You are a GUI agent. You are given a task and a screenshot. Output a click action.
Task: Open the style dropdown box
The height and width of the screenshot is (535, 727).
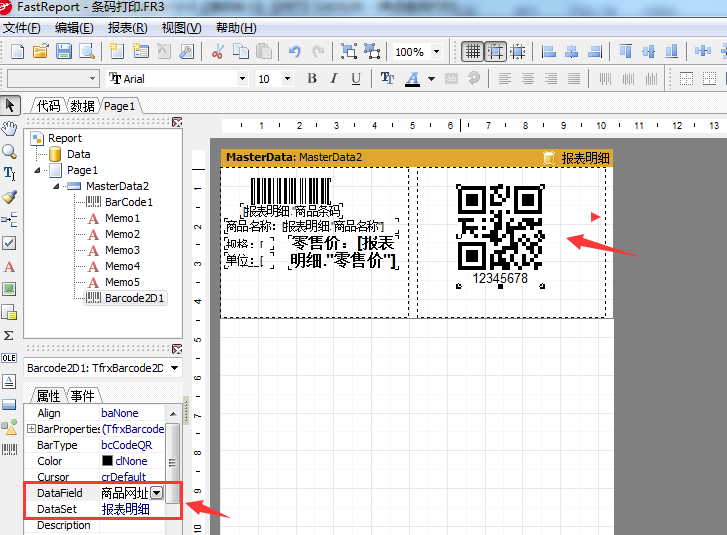(53, 79)
